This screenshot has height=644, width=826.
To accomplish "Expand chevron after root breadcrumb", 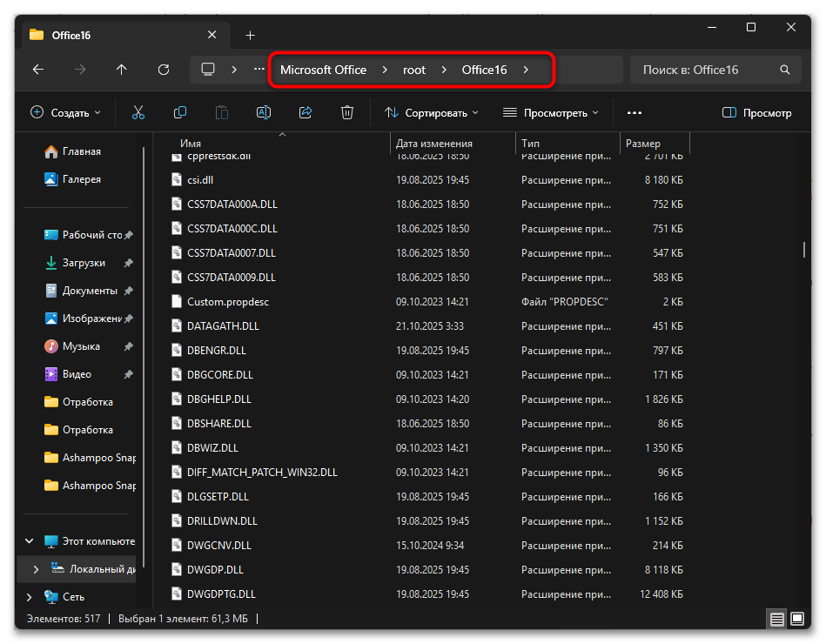I will 444,70.
